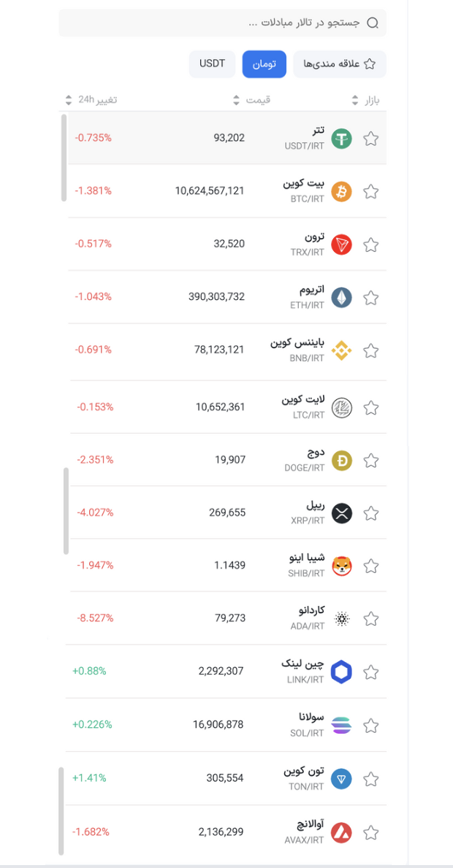Image resolution: width=453 pixels, height=868 pixels.
Task: Click the Dogecoin icon
Action: 340,461
